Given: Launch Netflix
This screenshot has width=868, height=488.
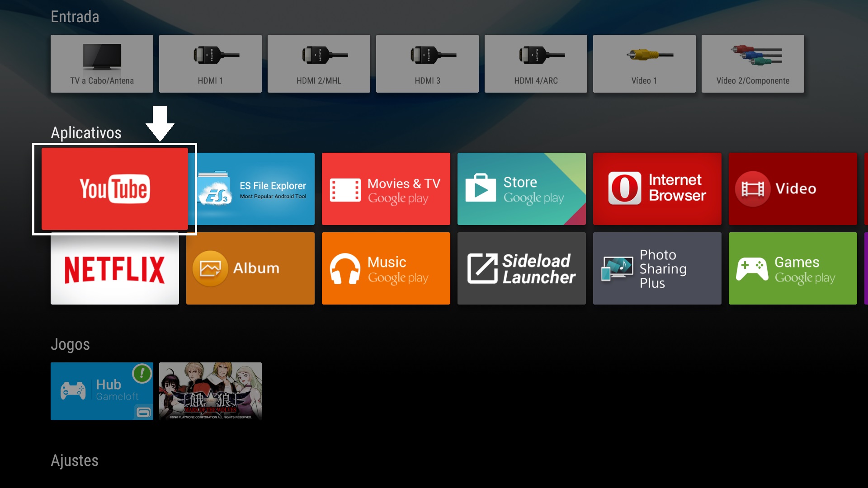Looking at the screenshot, I should point(115,269).
